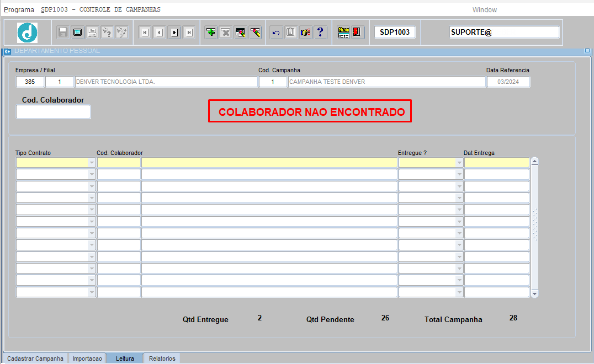Open help with the question mark icon
The image size is (594, 364).
point(321,33)
